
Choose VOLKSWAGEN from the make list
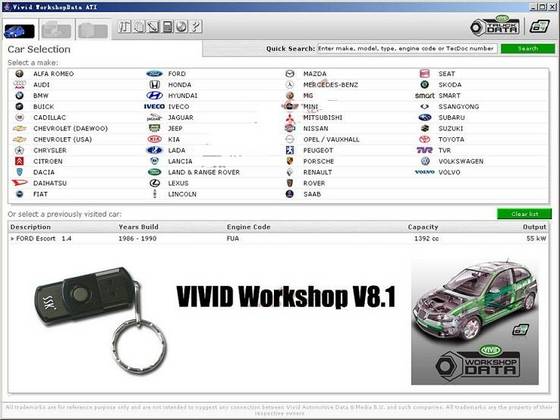[x=461, y=161]
